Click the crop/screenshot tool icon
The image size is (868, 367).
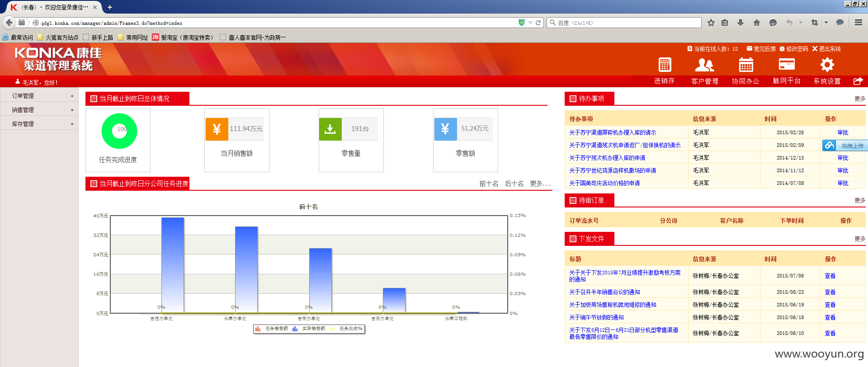815,23
